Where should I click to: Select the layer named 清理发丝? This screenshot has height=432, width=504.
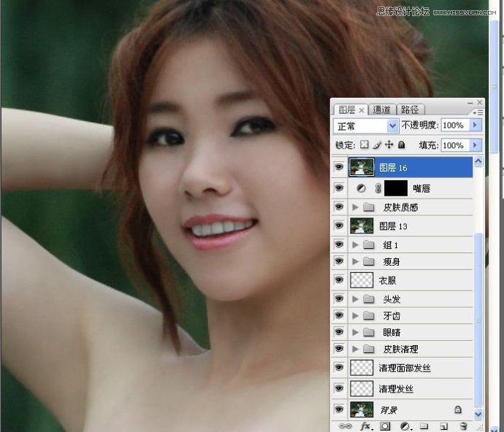396,389
